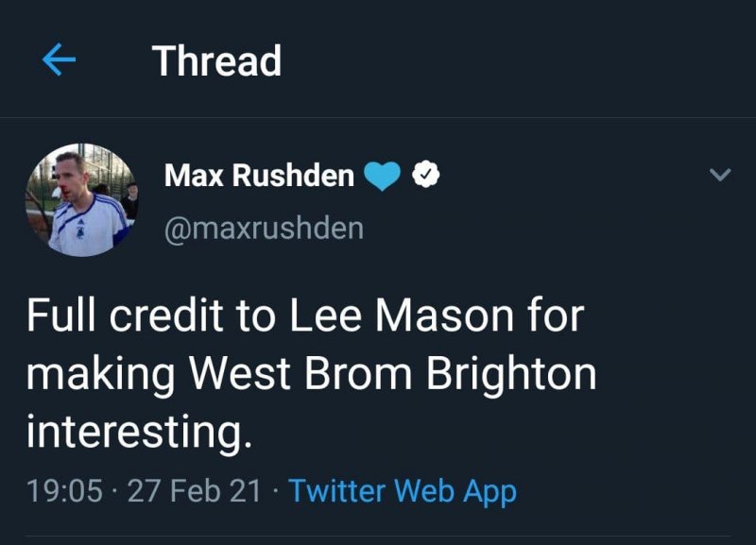Click the Max Rushden display name
756x545 pixels.
(x=259, y=175)
